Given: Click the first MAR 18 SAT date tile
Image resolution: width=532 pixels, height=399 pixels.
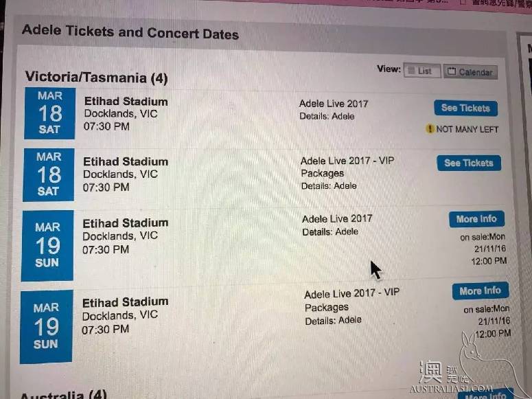Looking at the screenshot, I should [x=49, y=113].
